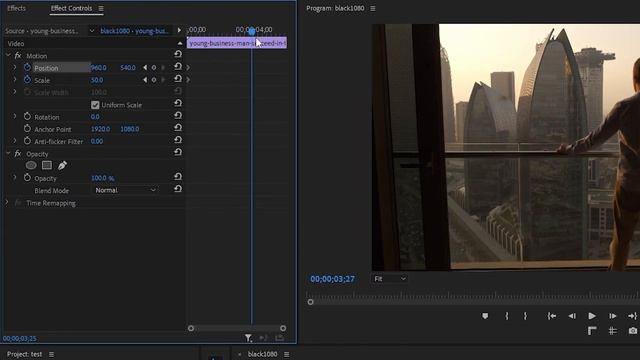Toggle Anti-flicker Filter stopwatch
The height and width of the screenshot is (360, 640).
27,141
